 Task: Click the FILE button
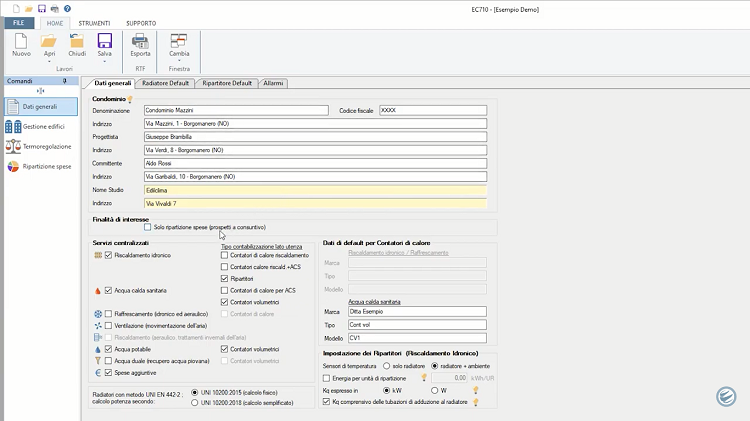click(18, 22)
